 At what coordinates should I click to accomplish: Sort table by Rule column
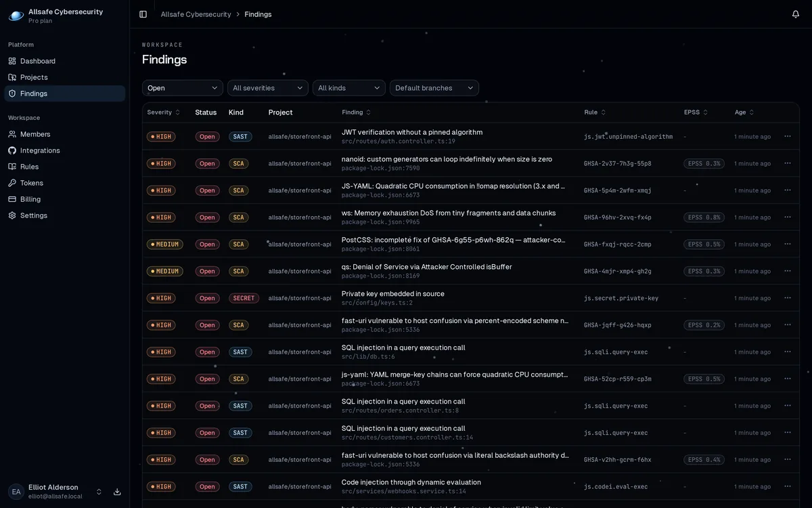tap(595, 112)
